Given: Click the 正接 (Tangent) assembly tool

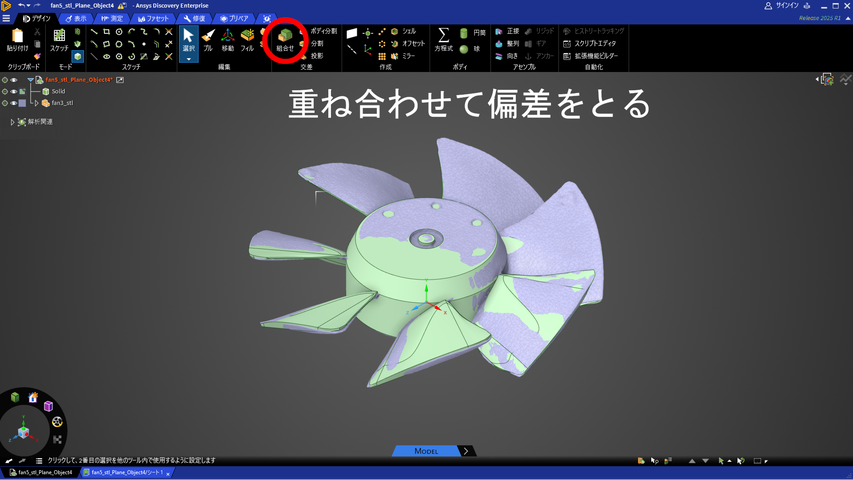Looking at the screenshot, I should (507, 32).
